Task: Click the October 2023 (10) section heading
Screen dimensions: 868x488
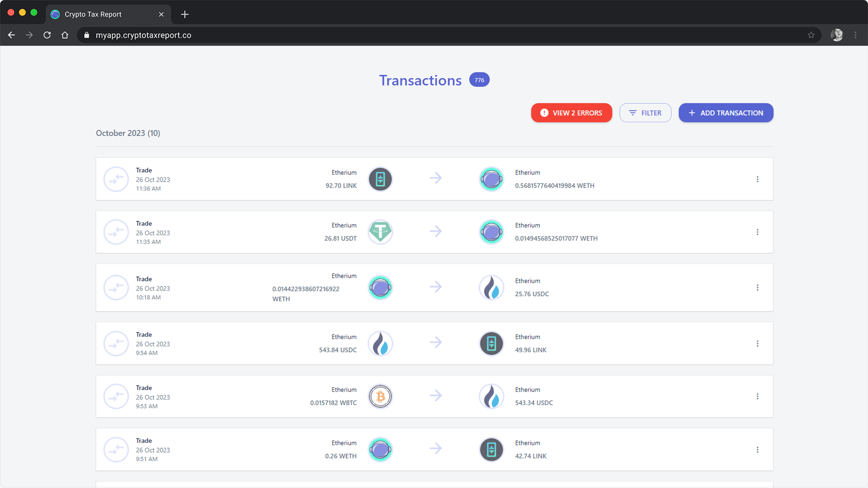Action: pos(128,133)
